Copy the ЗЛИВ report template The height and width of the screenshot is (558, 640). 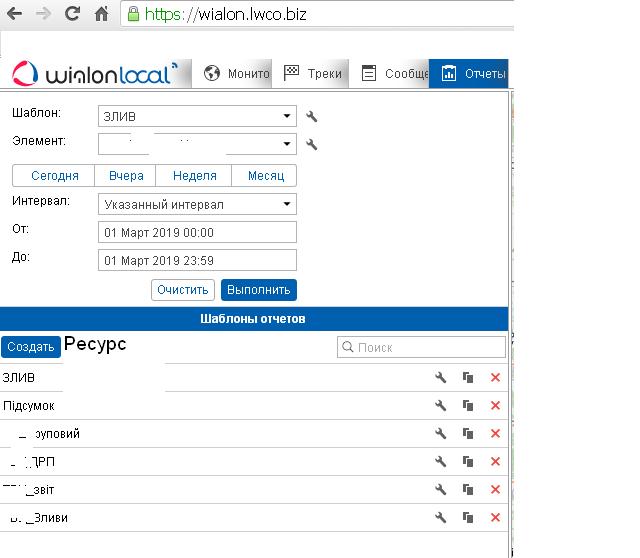(467, 378)
